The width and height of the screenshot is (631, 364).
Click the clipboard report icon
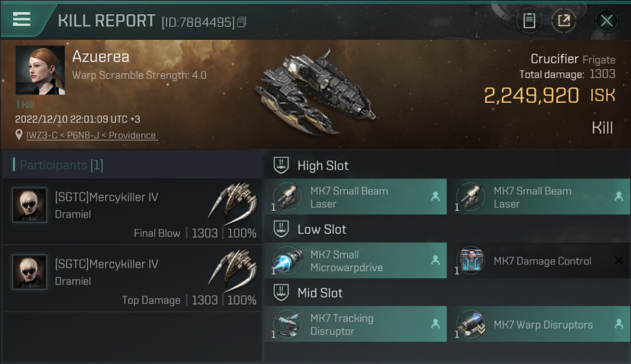point(529,20)
